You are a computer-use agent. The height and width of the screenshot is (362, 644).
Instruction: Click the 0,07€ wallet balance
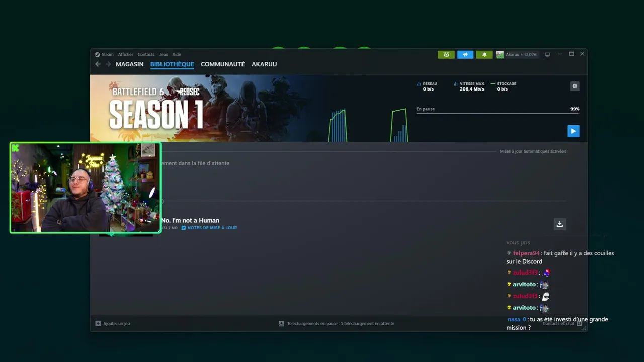click(531, 54)
